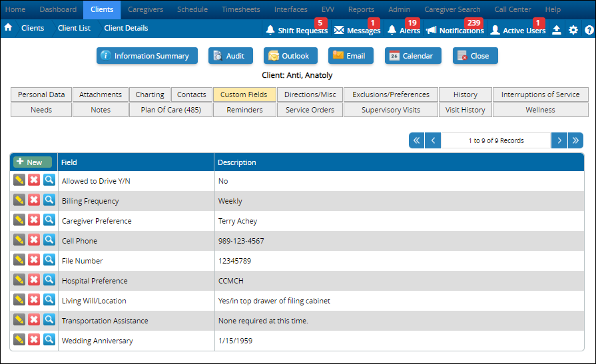Open the Charting tab

pos(150,94)
